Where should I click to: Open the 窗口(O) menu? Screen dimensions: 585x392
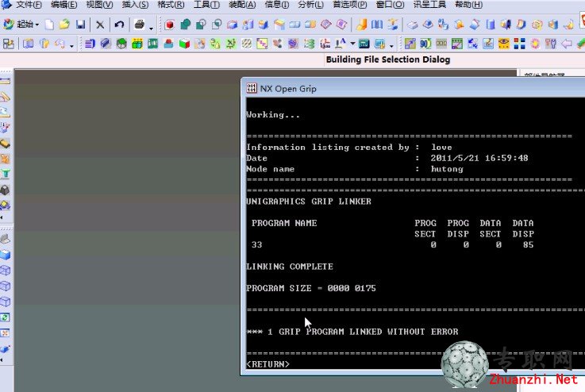(390, 5)
